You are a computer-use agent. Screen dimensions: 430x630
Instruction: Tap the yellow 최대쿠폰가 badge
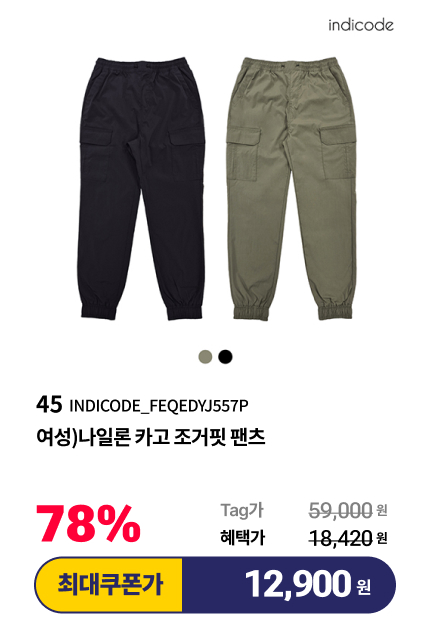(109, 585)
